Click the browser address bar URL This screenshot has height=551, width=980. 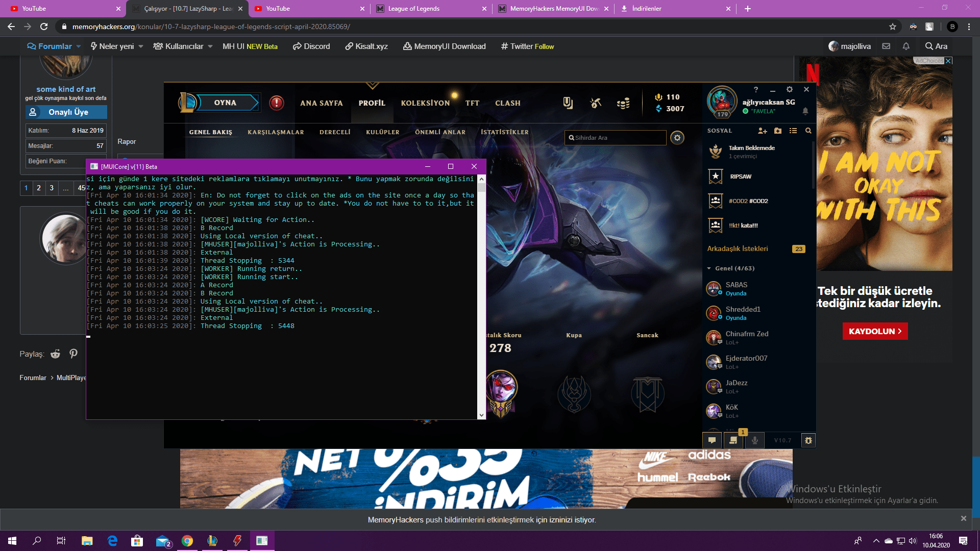pos(211,27)
